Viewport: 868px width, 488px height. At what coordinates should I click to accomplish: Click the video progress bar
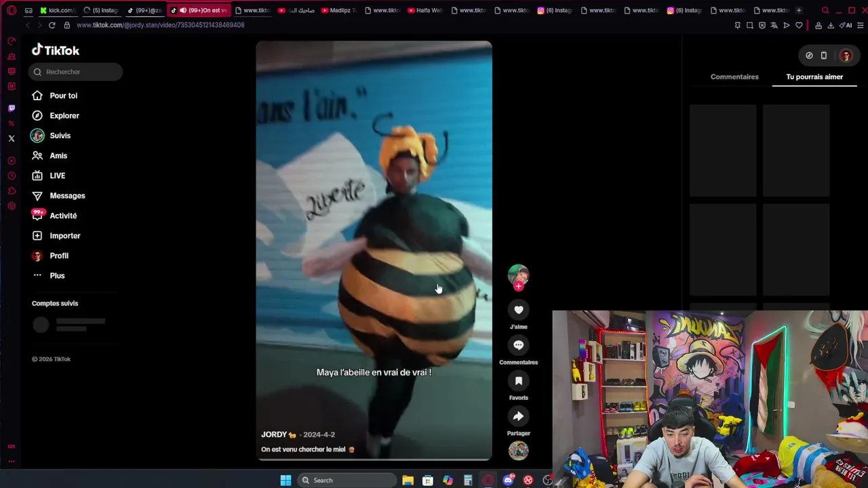click(x=374, y=460)
